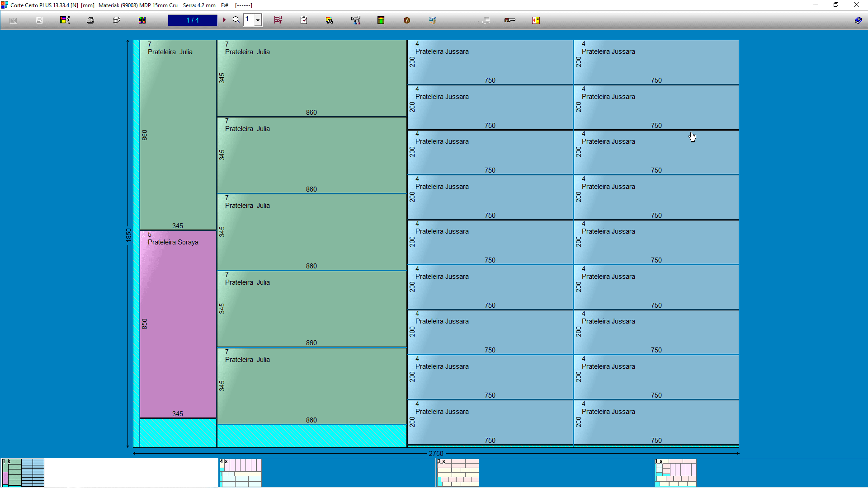Click the hand saw icon
Viewport: 868px width, 488px height.
[x=510, y=20]
